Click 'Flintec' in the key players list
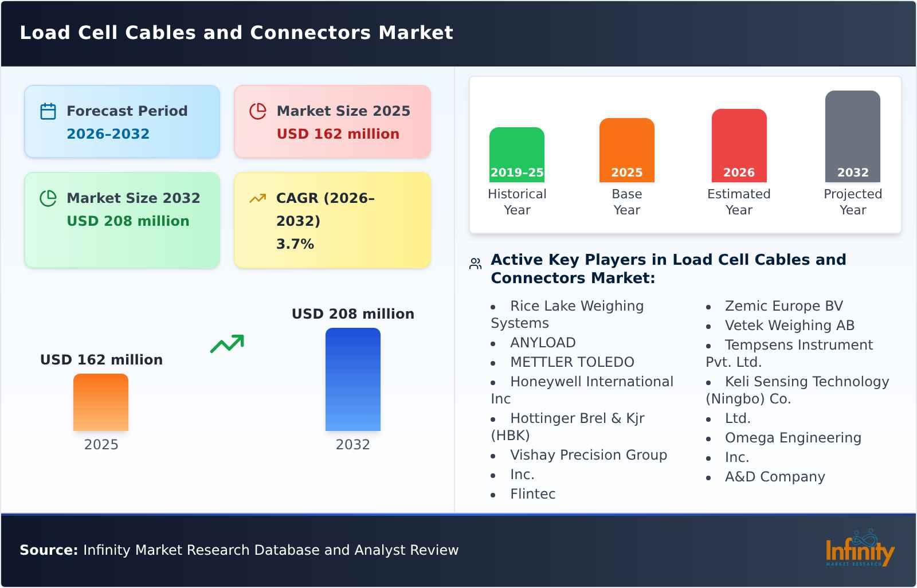The image size is (917, 588). point(533,494)
